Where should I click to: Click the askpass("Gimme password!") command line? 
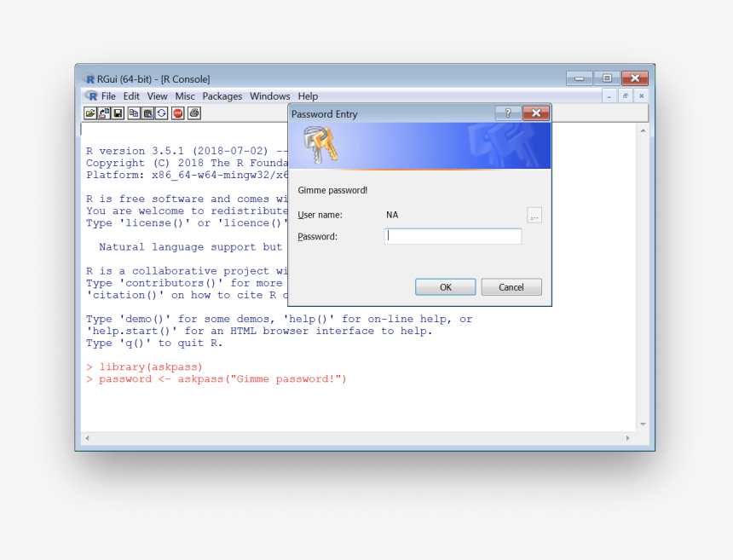pyautogui.click(x=216, y=379)
